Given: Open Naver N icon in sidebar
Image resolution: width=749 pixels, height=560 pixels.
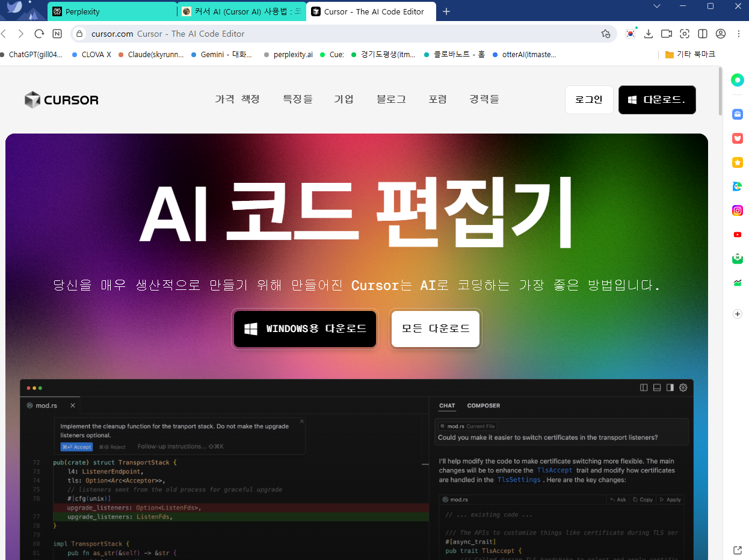Looking at the screenshot, I should pos(738,259).
